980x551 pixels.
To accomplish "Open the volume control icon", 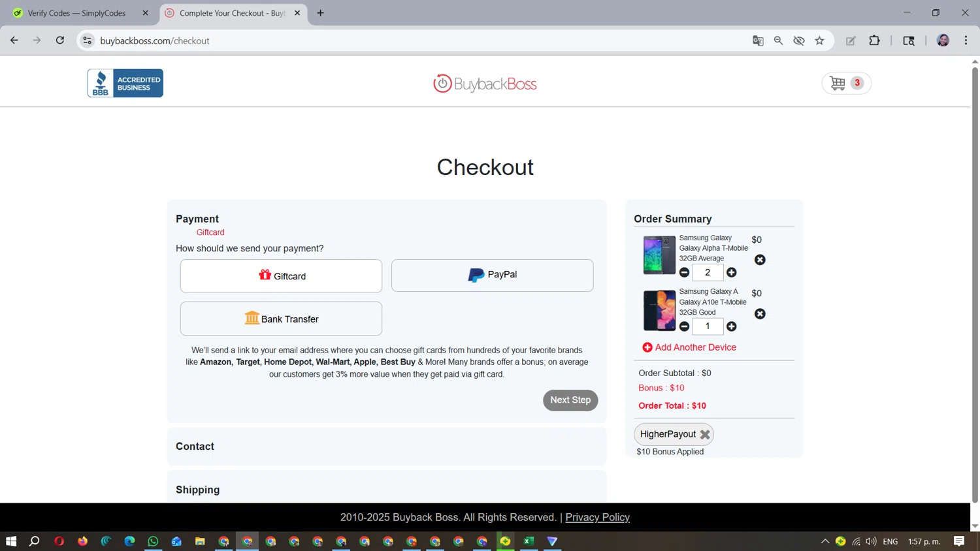I will click(871, 541).
